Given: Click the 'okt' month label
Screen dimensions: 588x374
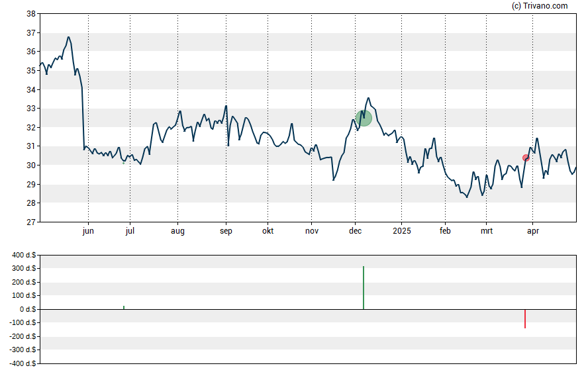Looking at the screenshot, I should tap(268, 231).
